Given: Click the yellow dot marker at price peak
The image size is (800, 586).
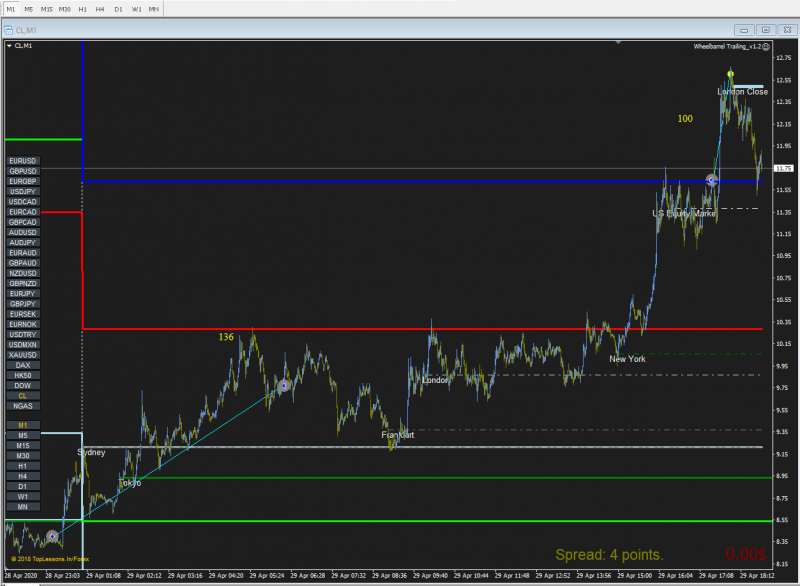Looking at the screenshot, I should tap(731, 74).
